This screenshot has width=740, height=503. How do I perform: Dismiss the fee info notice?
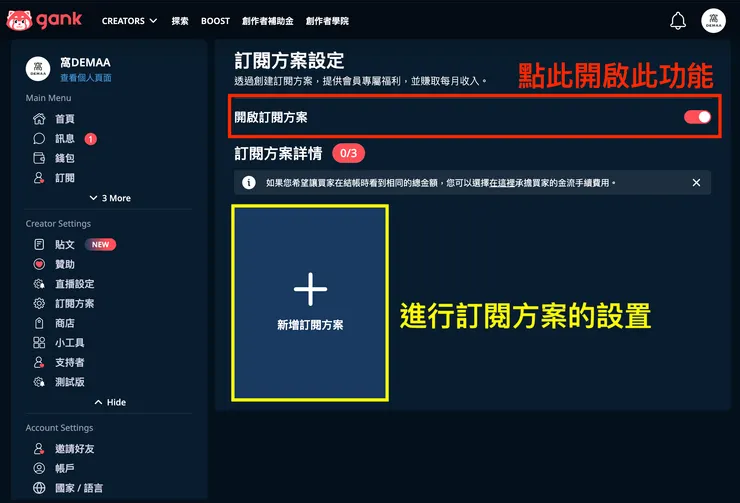(x=696, y=183)
